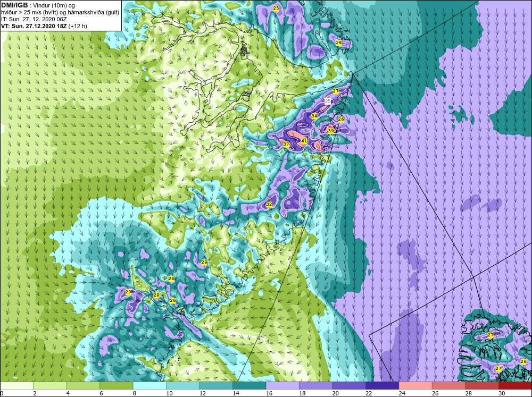The height and width of the screenshot is (397, 532).
Task: Click the title line 'DMI/IGB : Vindur (10m) og'
Action: 38,5
